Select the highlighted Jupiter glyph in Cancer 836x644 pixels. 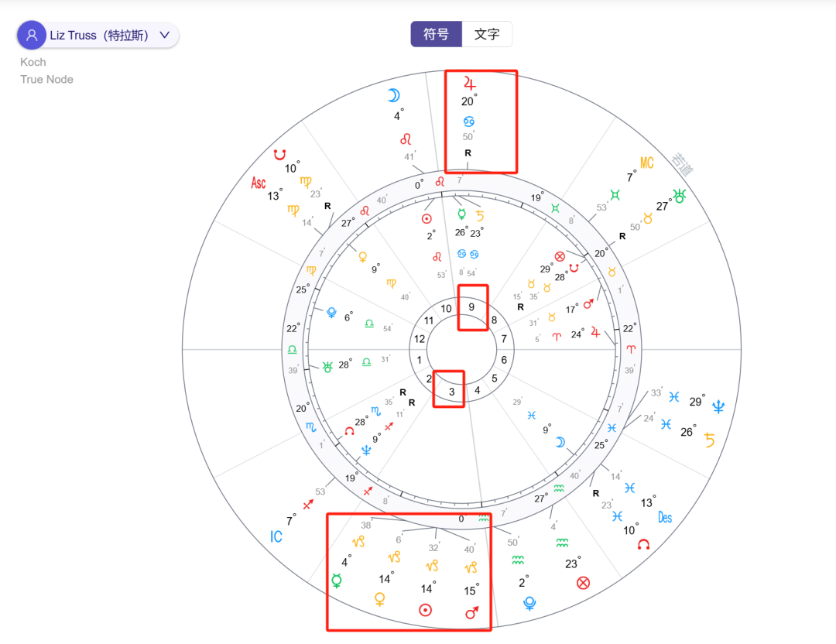[470, 83]
